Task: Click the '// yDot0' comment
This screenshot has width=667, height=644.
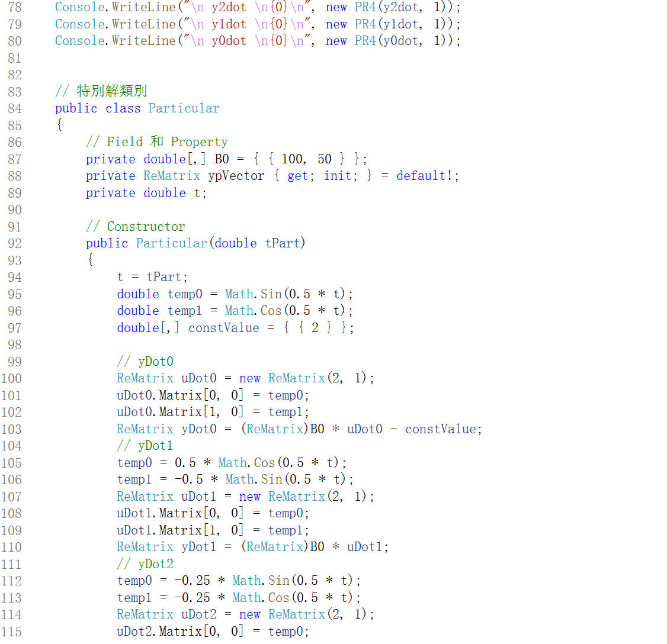Action: point(145,361)
